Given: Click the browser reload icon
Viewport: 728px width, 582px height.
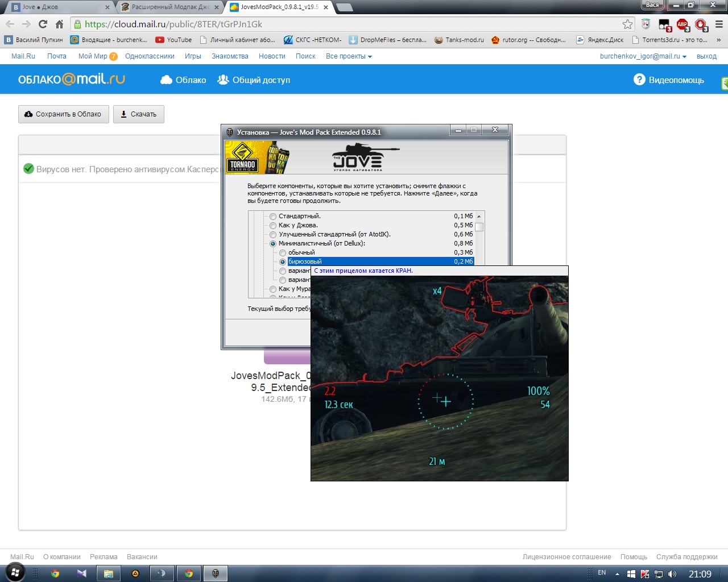Looking at the screenshot, I should [x=43, y=24].
